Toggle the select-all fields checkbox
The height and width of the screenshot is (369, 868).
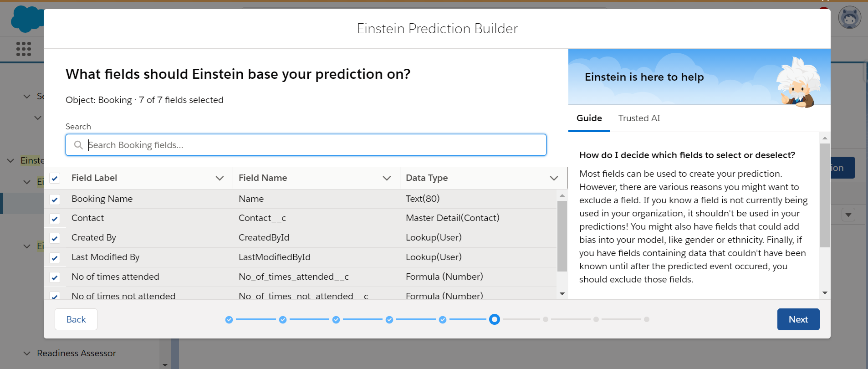(55, 178)
